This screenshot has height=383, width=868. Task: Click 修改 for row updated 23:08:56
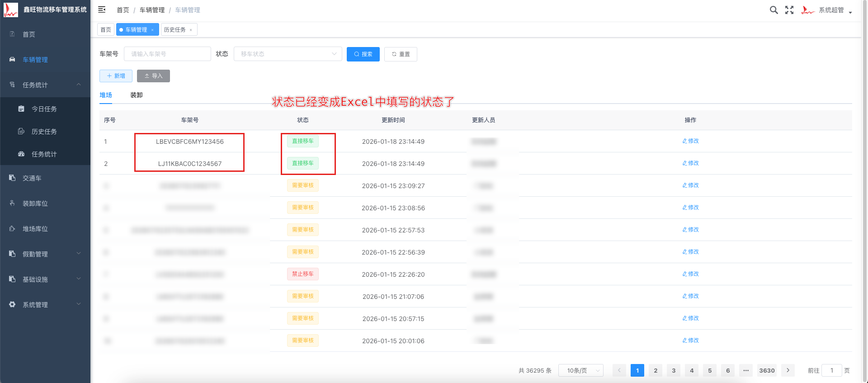(x=690, y=208)
